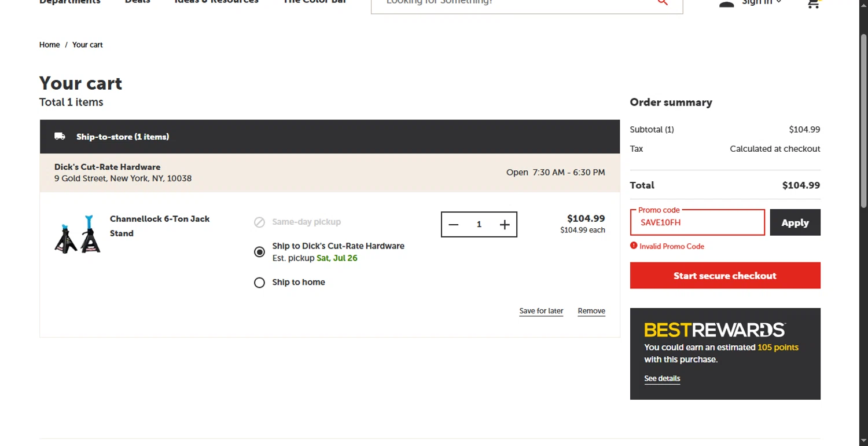The width and height of the screenshot is (868, 446).
Task: Click the $104.99 each price
Action: click(583, 231)
